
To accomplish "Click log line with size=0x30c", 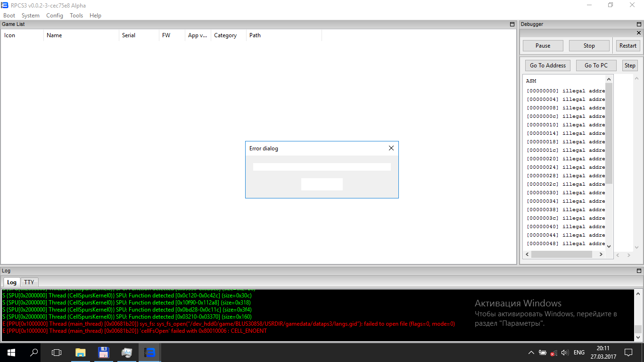I will coord(127,296).
